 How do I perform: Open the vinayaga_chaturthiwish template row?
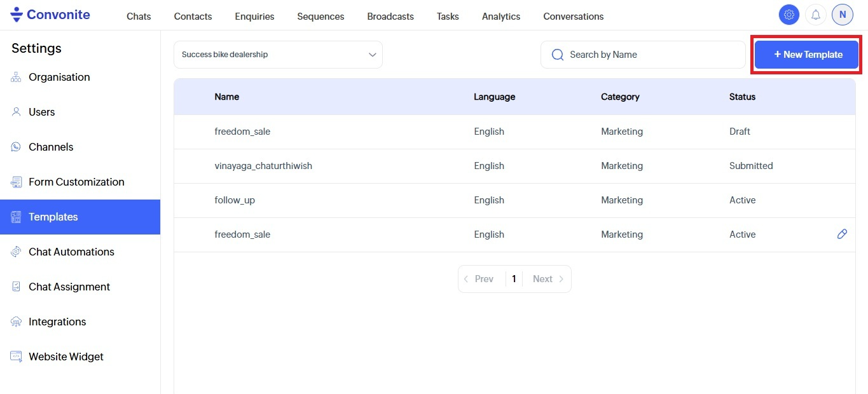(263, 166)
